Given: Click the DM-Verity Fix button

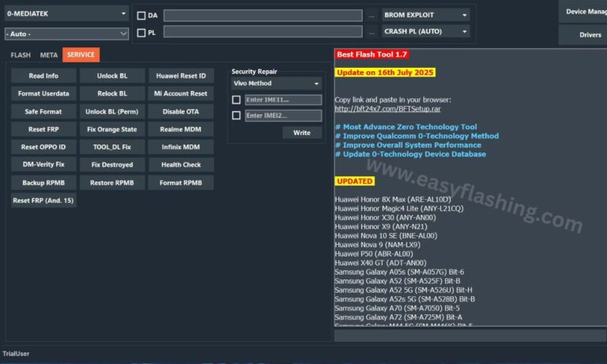Looking at the screenshot, I should [x=43, y=164].
